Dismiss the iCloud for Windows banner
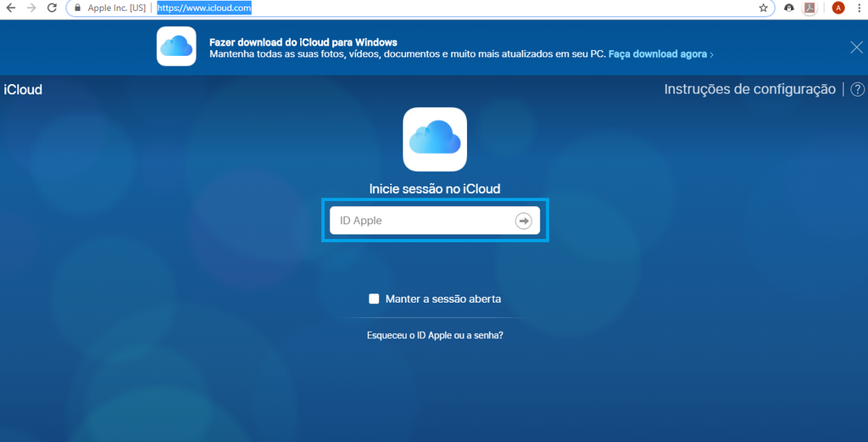Screen dimensions: 868x442 (856, 47)
